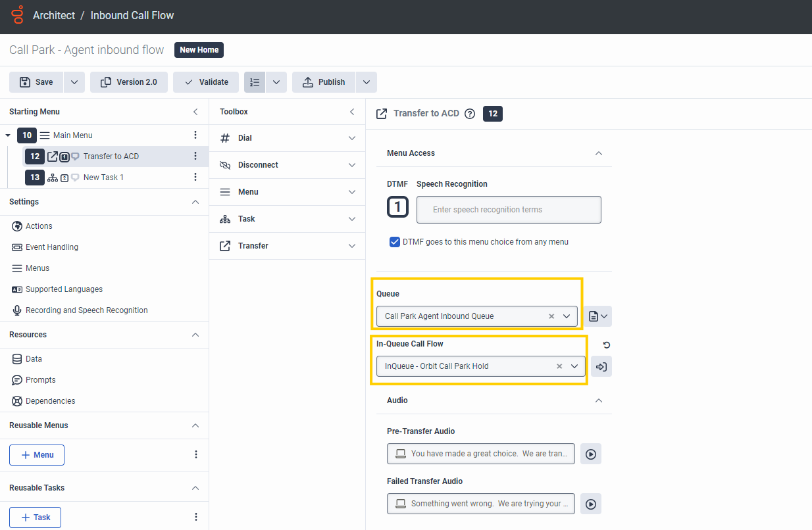This screenshot has width=812, height=530.
Task: Open the Validate flow tool
Action: click(x=205, y=82)
